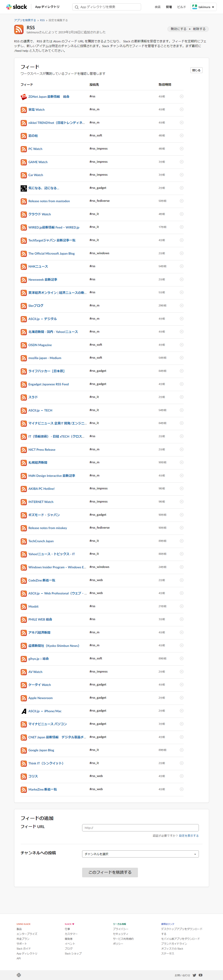
Task: Remove the GAME Watch feed
Action: (x=182, y=162)
